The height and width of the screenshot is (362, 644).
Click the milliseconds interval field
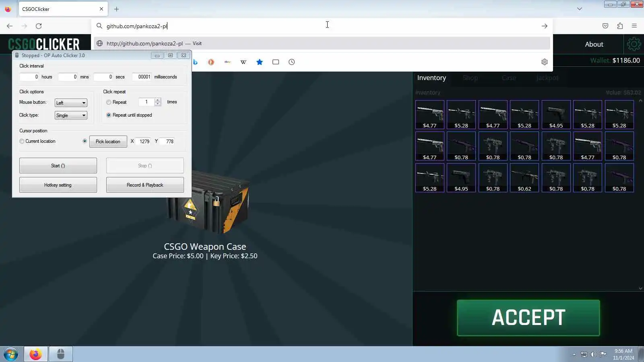tap(142, 77)
